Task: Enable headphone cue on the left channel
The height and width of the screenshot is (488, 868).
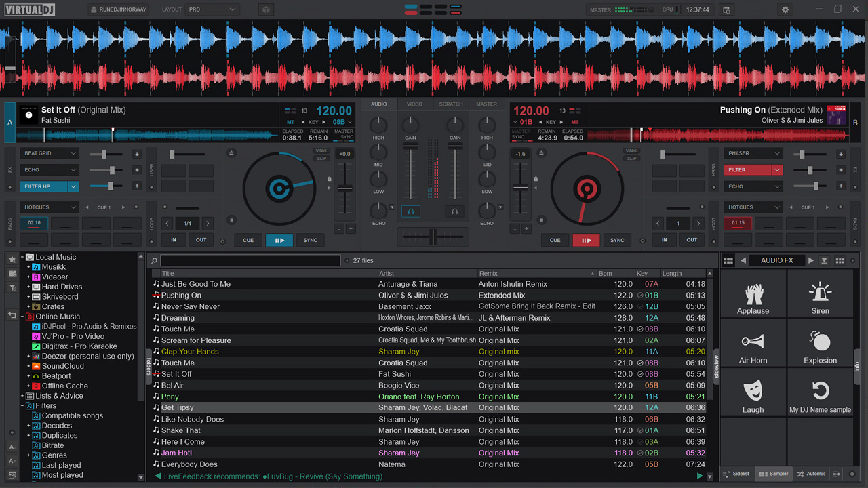Action: point(410,211)
